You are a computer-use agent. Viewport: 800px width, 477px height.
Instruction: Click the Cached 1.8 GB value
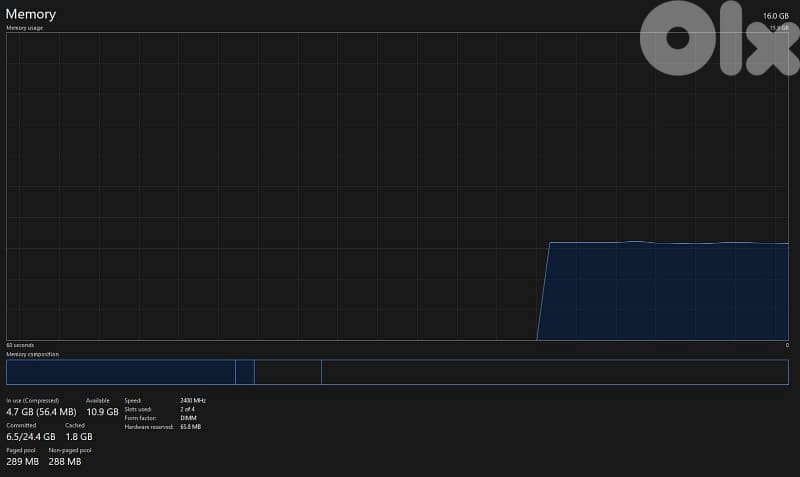pyautogui.click(x=79, y=437)
